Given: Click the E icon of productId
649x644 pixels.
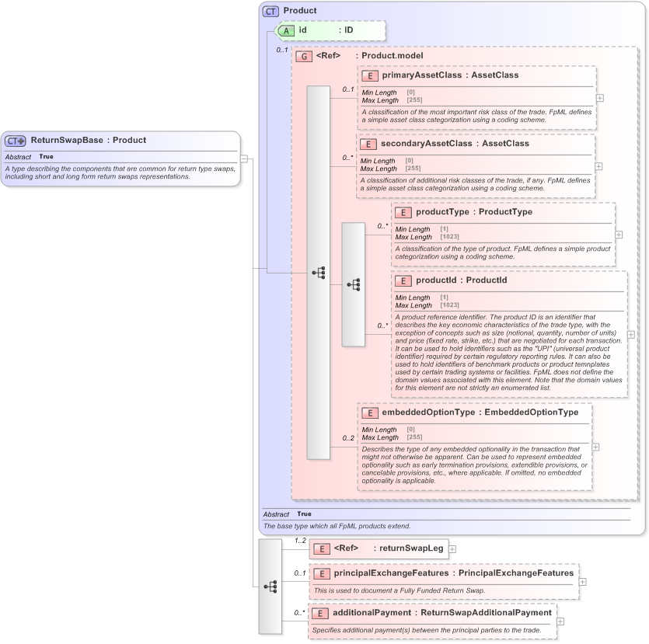Looking at the screenshot, I should coord(403,281).
